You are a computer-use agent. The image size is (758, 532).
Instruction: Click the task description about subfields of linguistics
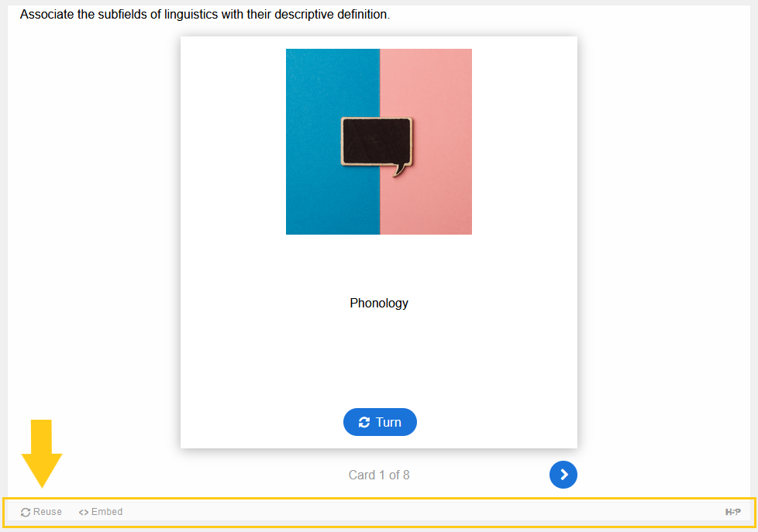coord(205,15)
